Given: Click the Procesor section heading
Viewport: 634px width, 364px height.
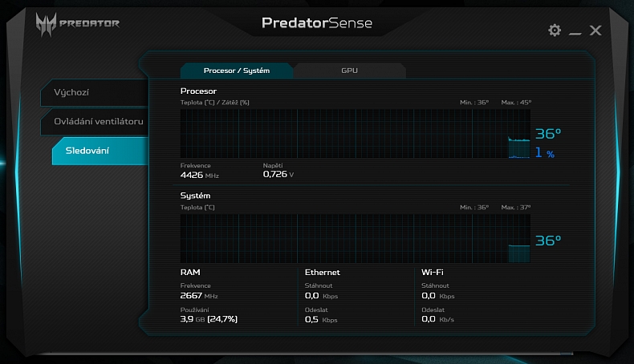Looking at the screenshot, I should pos(198,91).
